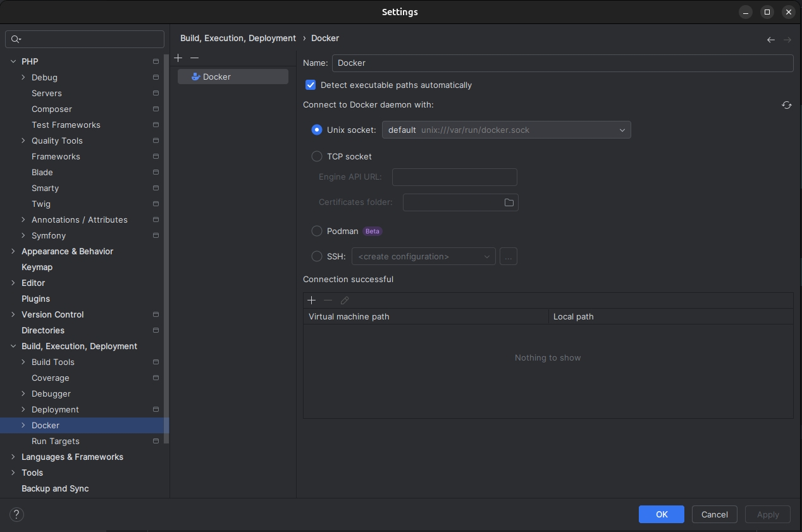Viewport: 802px width, 532px height.
Task: Open the SSH create configuration dropdown
Action: click(423, 256)
